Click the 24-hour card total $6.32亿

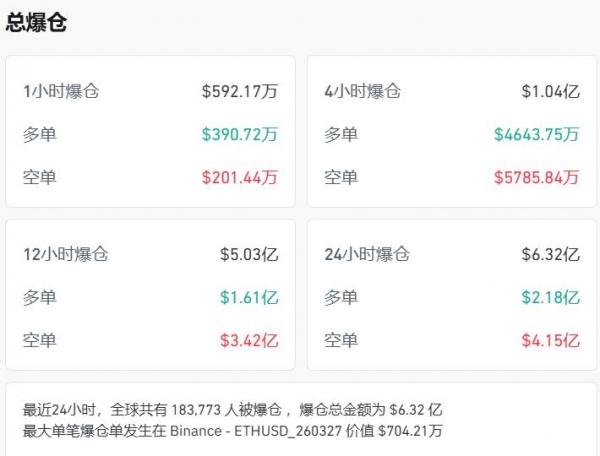pyautogui.click(x=550, y=254)
